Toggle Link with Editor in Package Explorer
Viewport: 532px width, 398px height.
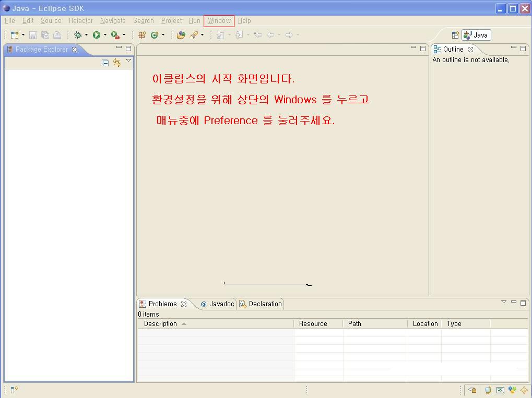(117, 63)
